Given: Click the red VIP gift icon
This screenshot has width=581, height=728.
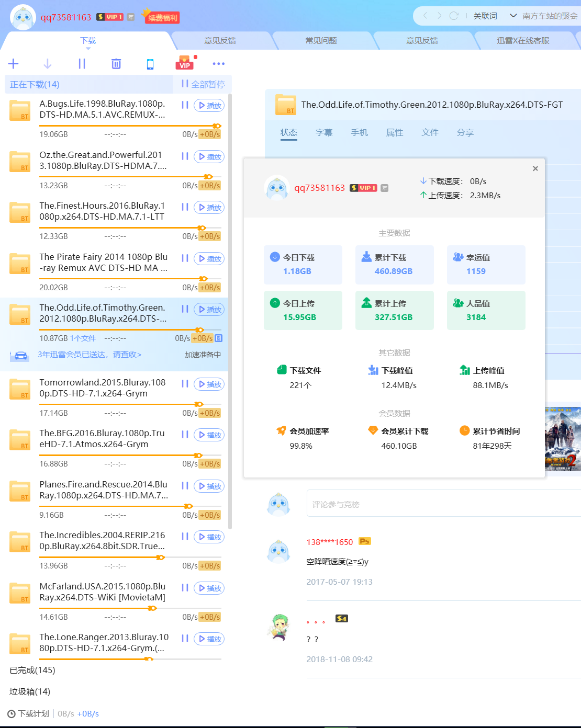Looking at the screenshot, I should 185,63.
